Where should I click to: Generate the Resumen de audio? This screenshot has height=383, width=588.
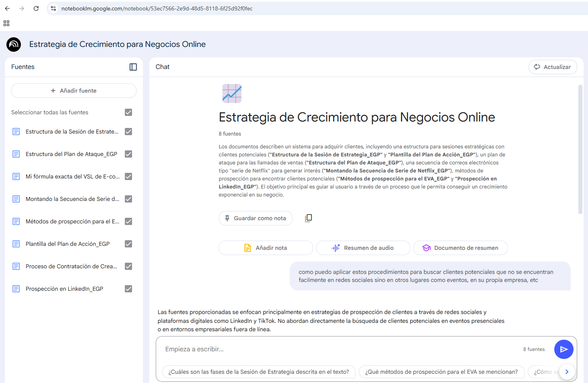point(363,248)
